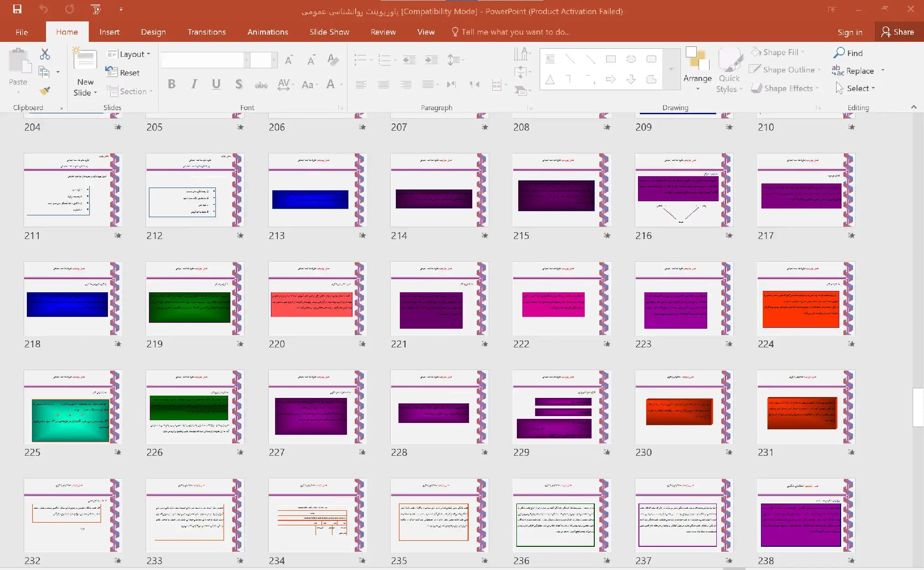
Task: Increase font size with the larger A icon
Action: 289,60
